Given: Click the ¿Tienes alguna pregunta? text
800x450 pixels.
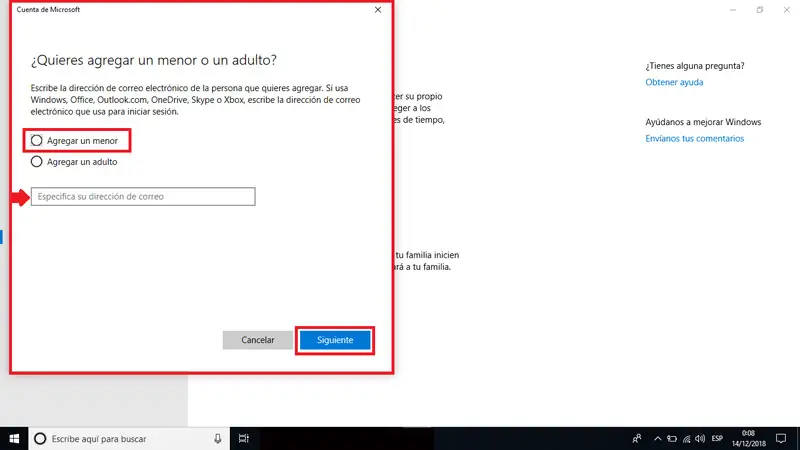Looking at the screenshot, I should tap(694, 66).
